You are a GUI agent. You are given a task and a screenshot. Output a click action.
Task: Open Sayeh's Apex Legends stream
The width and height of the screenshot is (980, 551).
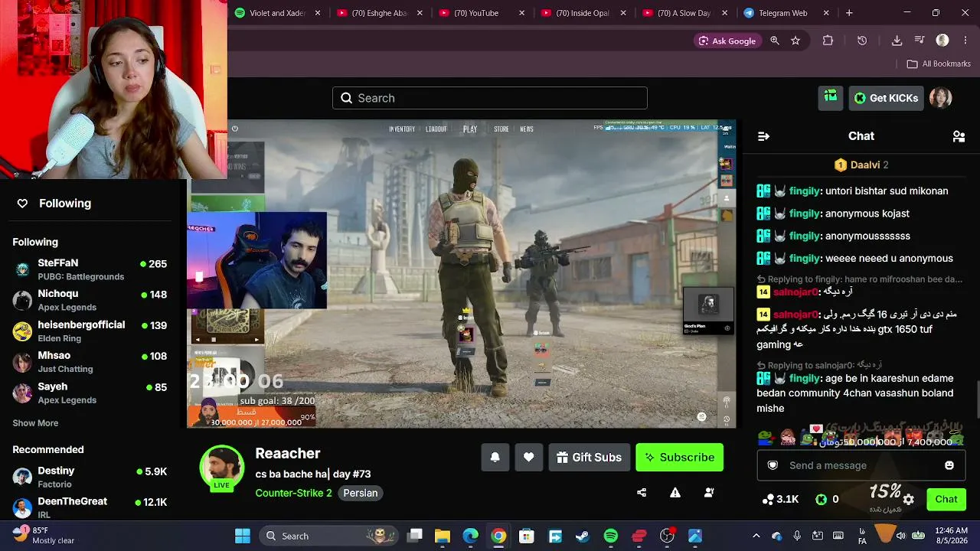click(x=90, y=393)
